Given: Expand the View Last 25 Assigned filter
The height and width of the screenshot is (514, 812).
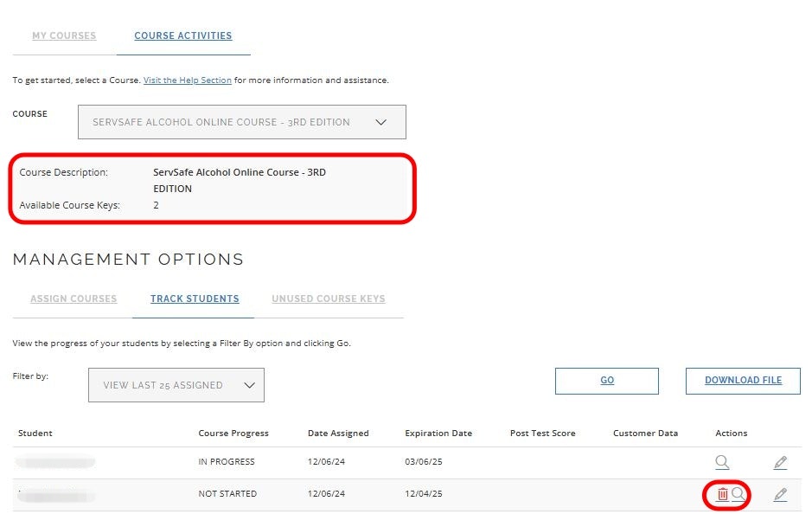Looking at the screenshot, I should click(x=176, y=385).
